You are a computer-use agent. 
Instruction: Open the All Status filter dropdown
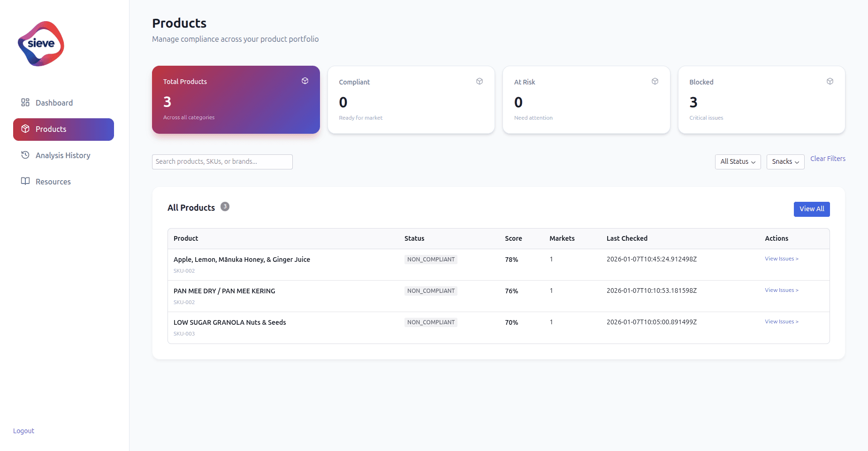click(738, 161)
